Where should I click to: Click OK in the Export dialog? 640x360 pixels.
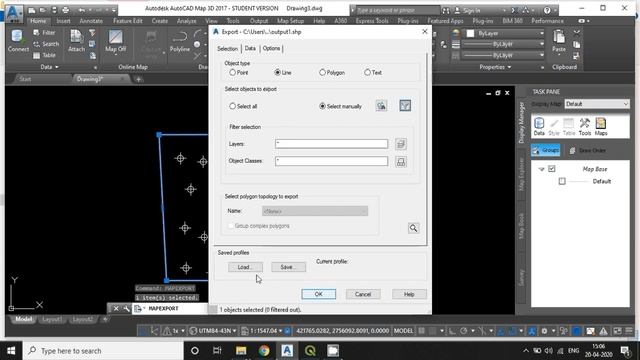(x=318, y=294)
